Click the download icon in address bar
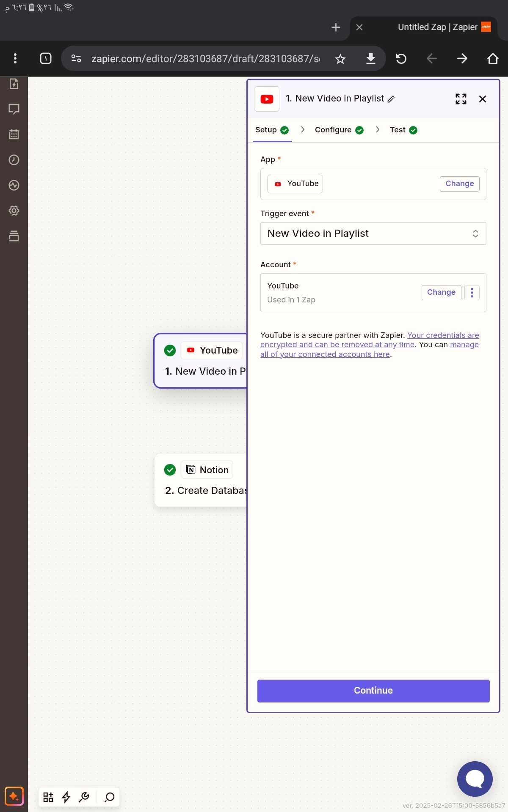This screenshot has width=508, height=812. pyautogui.click(x=371, y=59)
